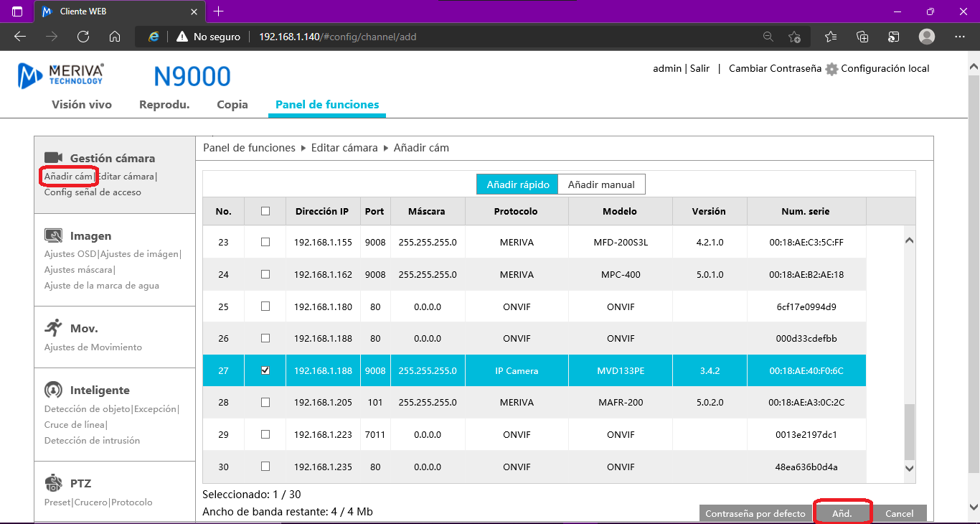Click the Mov. running figure icon
Image resolution: width=980 pixels, height=524 pixels.
coord(54,328)
